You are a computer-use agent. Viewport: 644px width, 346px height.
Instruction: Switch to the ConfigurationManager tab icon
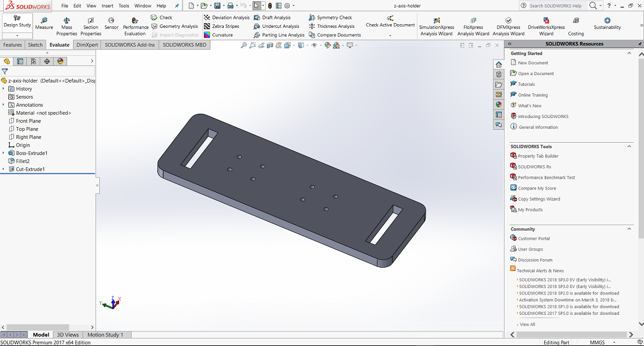coord(33,61)
